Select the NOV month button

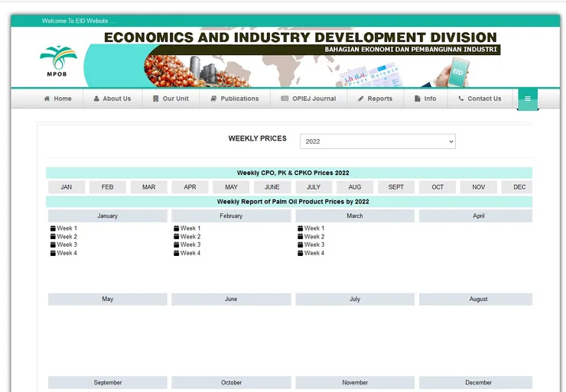(x=479, y=187)
